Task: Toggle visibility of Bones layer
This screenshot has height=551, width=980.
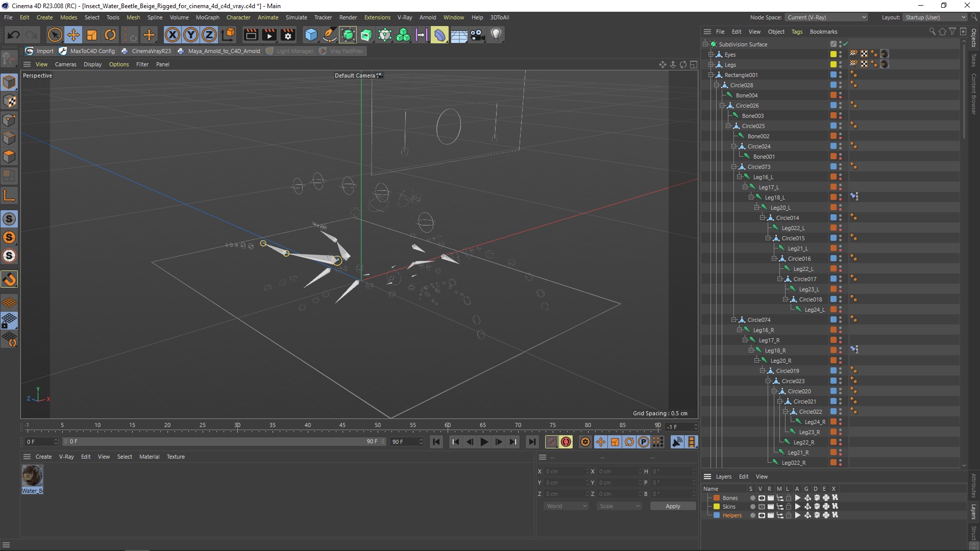Action: (x=761, y=498)
